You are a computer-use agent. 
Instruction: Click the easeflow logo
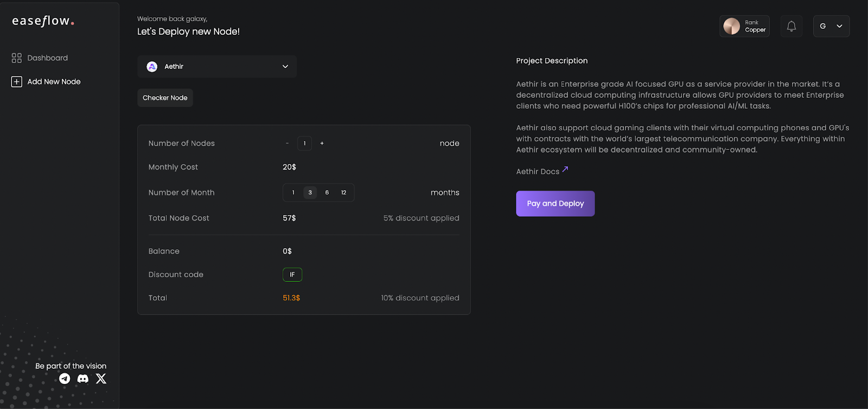43,21
